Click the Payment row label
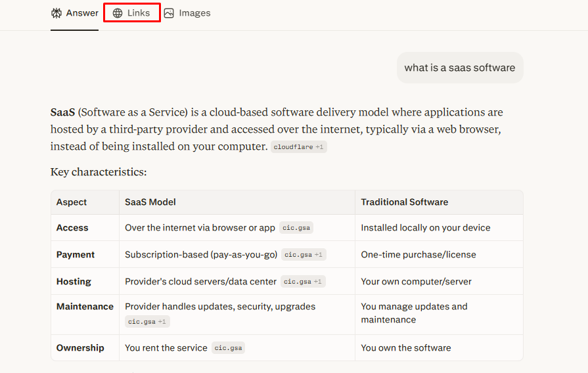 tap(76, 255)
